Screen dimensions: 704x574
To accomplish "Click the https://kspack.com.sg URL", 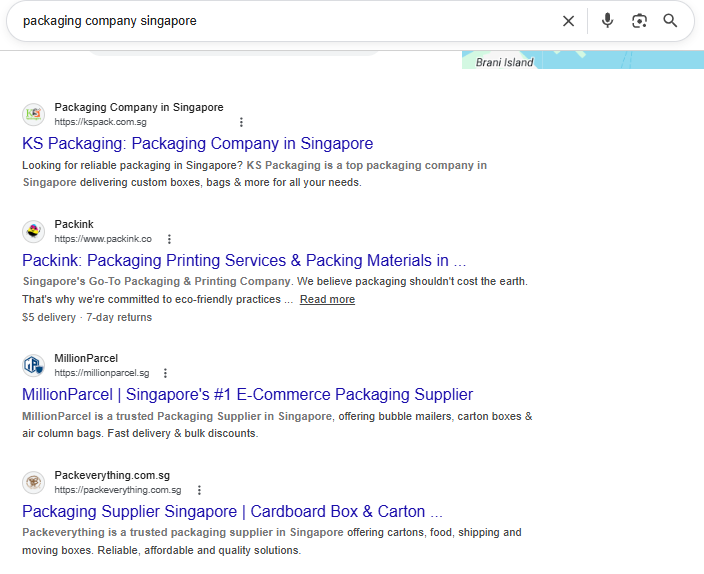I will (x=101, y=122).
